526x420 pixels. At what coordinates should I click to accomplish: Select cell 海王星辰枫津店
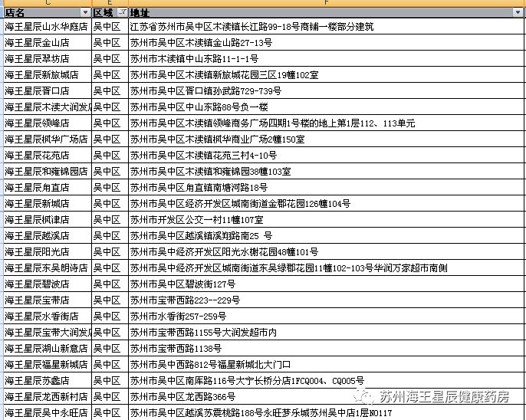(48, 219)
